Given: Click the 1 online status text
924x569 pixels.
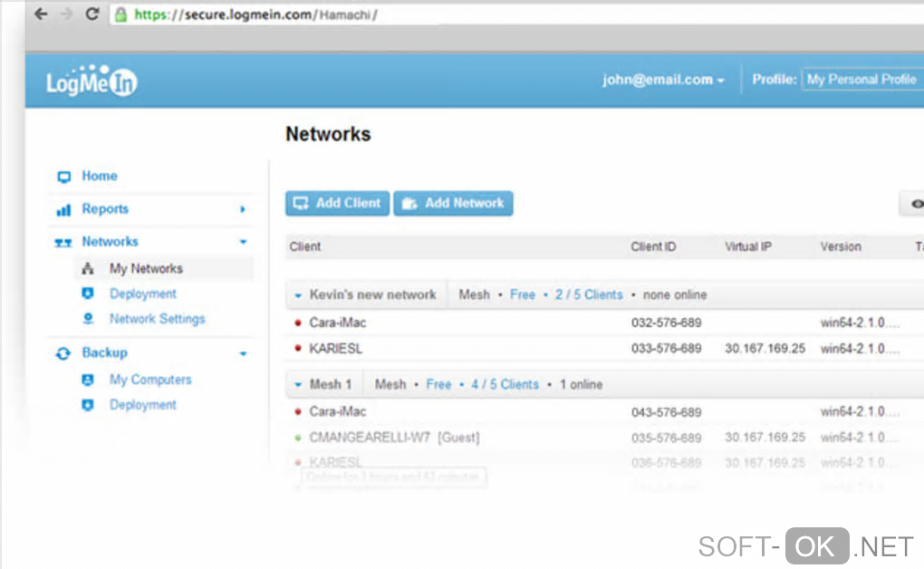Looking at the screenshot, I should pos(581,384).
